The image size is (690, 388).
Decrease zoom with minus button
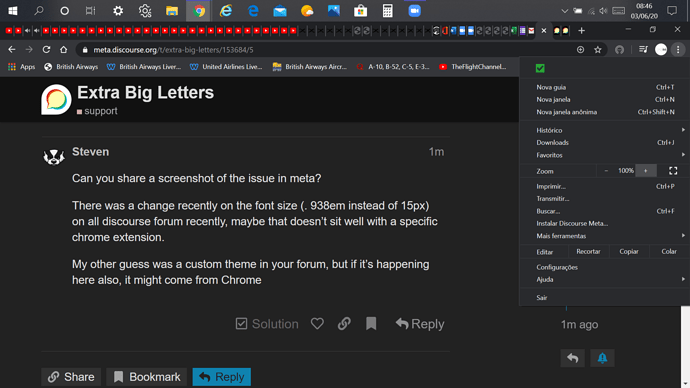(606, 171)
